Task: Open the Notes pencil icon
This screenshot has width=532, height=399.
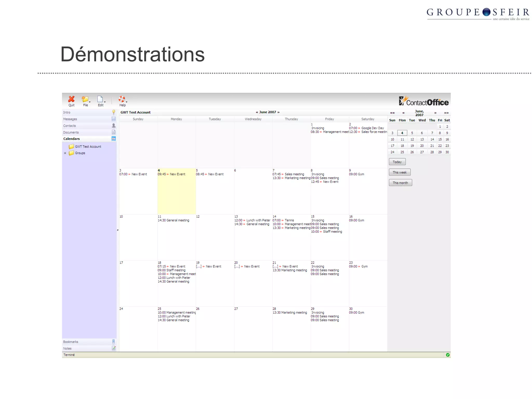Action: click(114, 348)
